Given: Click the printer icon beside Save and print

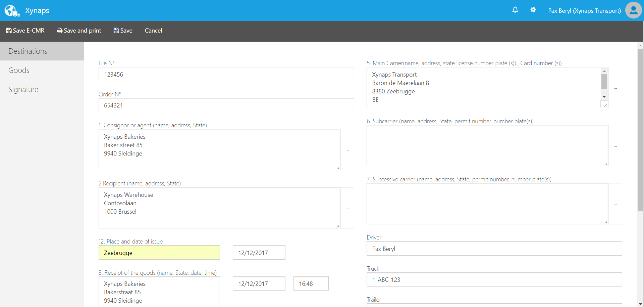Looking at the screenshot, I should [x=59, y=30].
